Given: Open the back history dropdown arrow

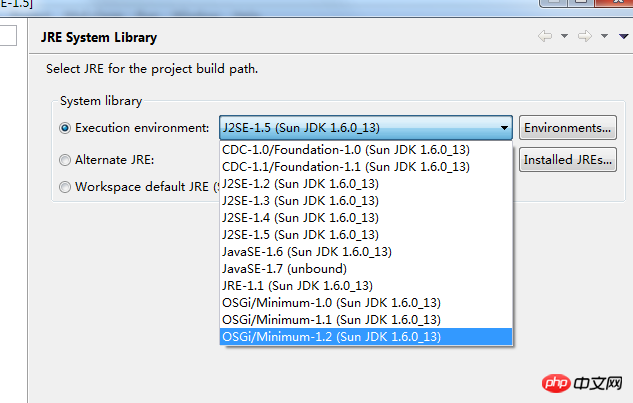Looking at the screenshot, I should [564, 36].
